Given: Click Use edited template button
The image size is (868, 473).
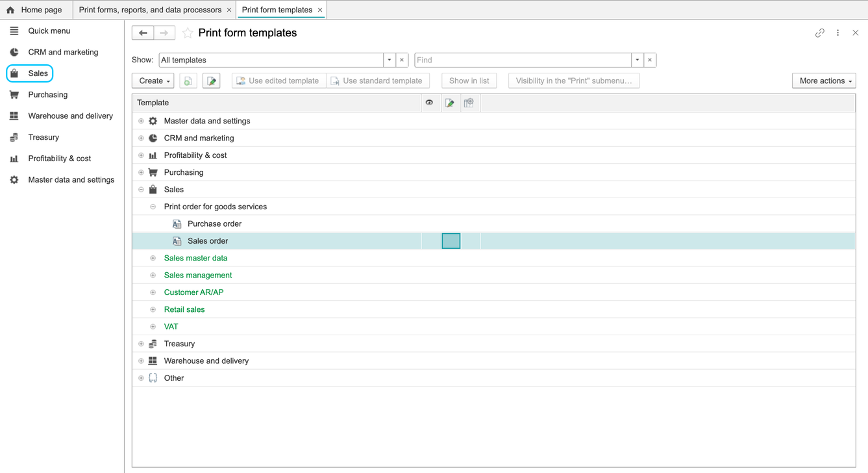Looking at the screenshot, I should (279, 81).
